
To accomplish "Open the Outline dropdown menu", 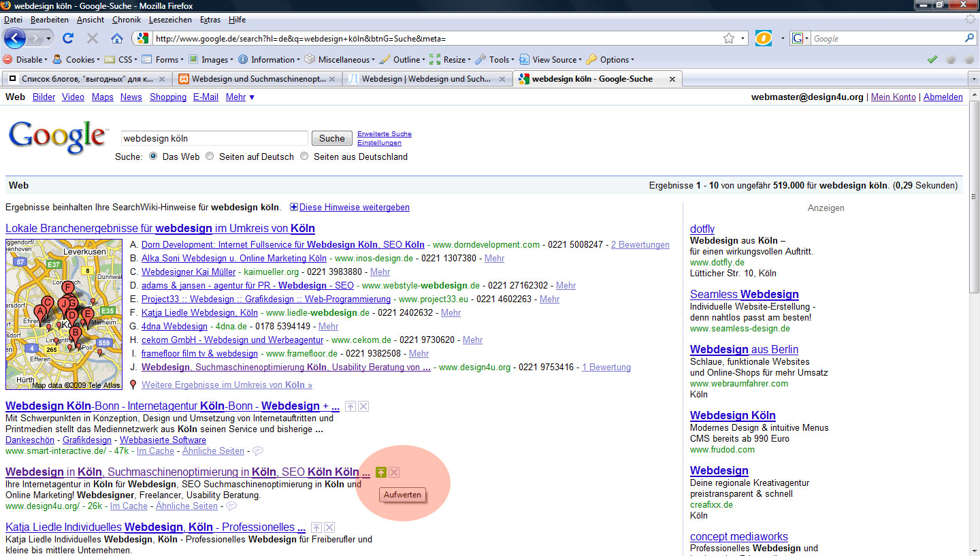I will tap(403, 60).
